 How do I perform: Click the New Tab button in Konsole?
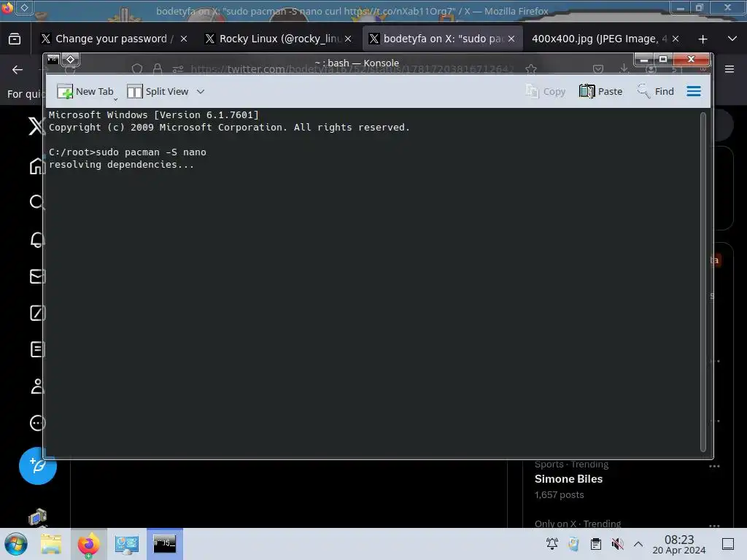click(x=85, y=91)
